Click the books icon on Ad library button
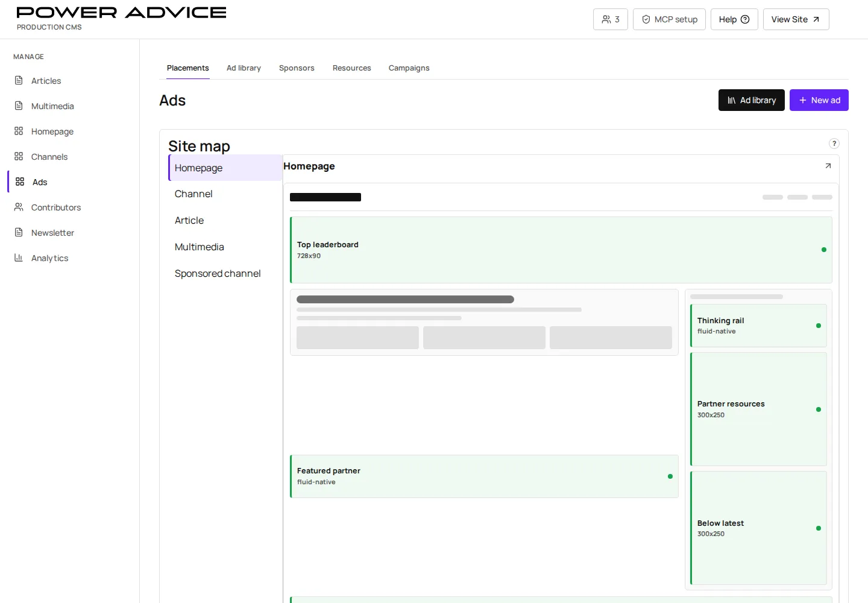This screenshot has height=603, width=868. [x=731, y=100]
